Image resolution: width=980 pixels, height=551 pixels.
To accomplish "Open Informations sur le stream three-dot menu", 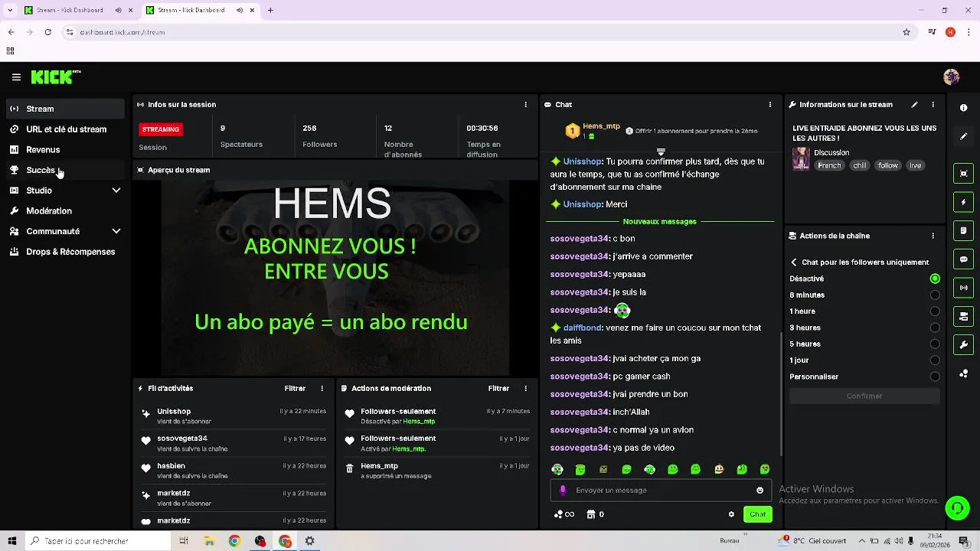I will pyautogui.click(x=933, y=105).
